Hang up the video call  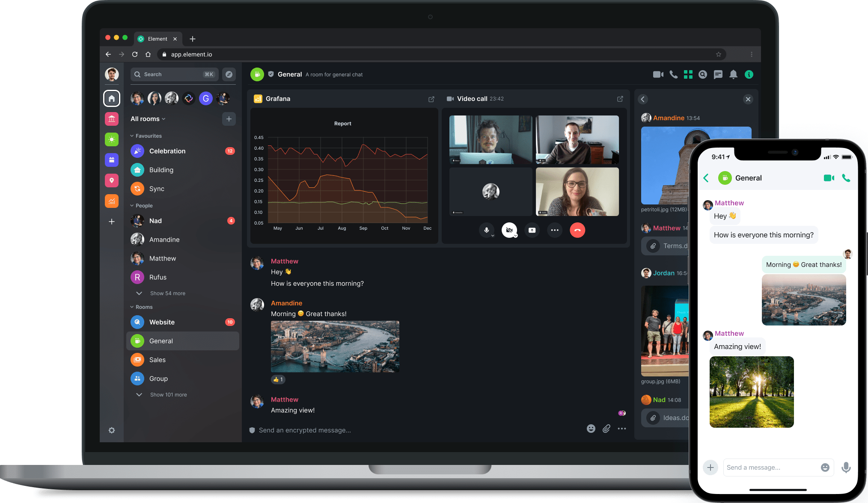pyautogui.click(x=577, y=230)
